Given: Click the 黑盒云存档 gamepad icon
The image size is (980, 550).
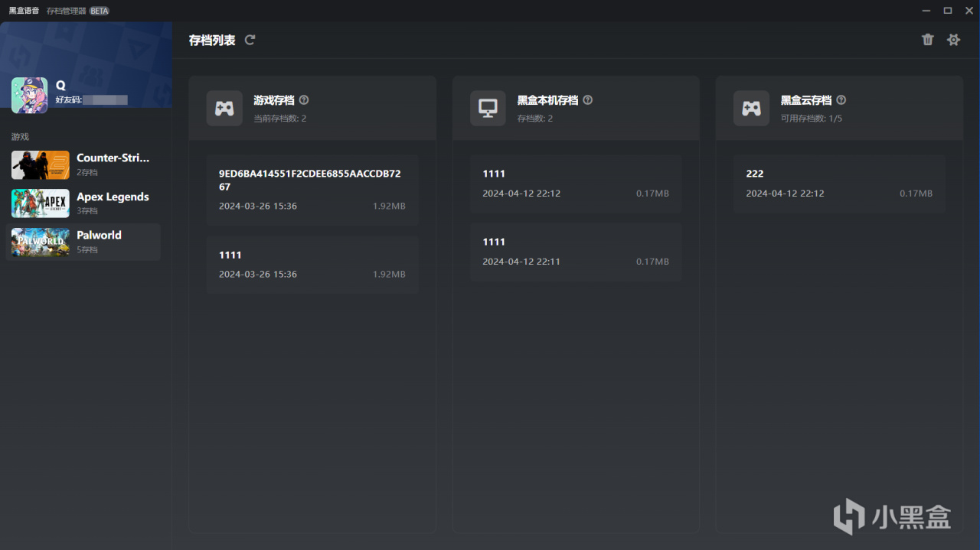Looking at the screenshot, I should point(751,109).
